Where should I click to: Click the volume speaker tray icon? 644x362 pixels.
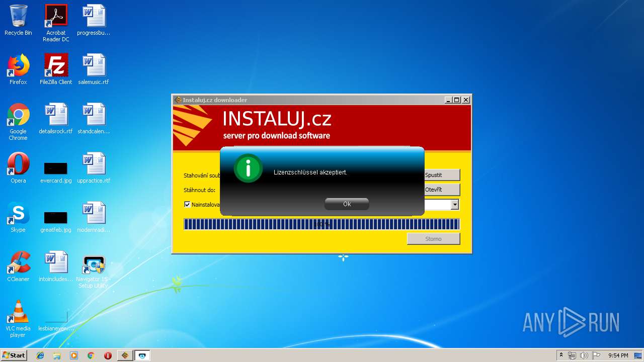point(584,355)
